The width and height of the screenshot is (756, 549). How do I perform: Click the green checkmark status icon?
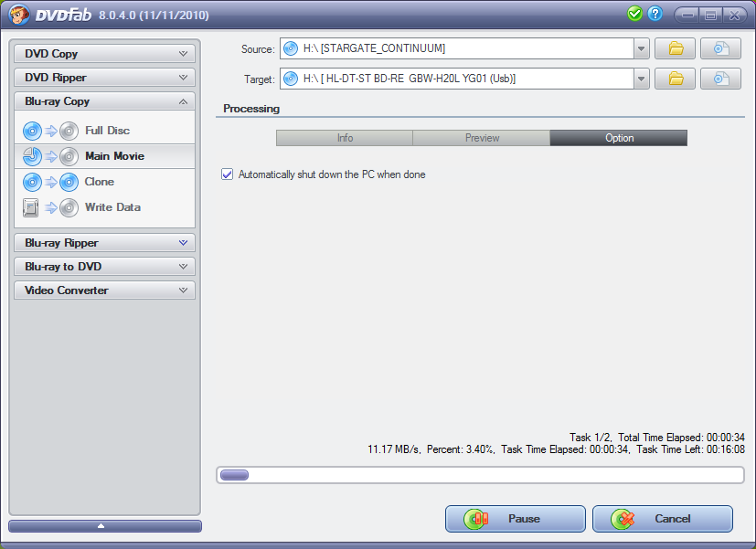634,14
